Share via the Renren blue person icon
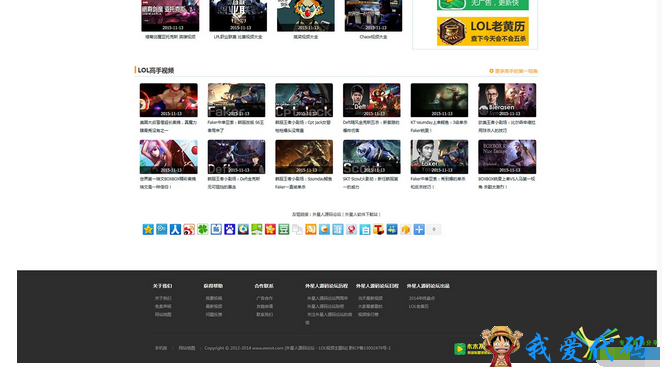 tap(175, 230)
